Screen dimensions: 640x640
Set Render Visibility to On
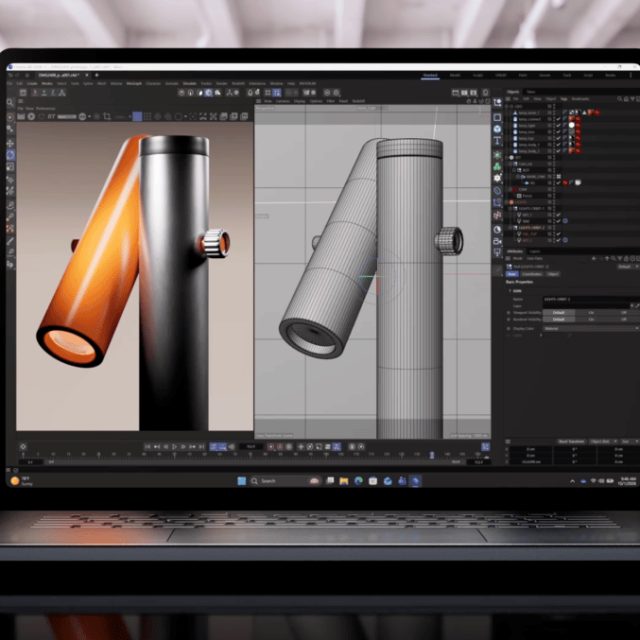click(591, 319)
